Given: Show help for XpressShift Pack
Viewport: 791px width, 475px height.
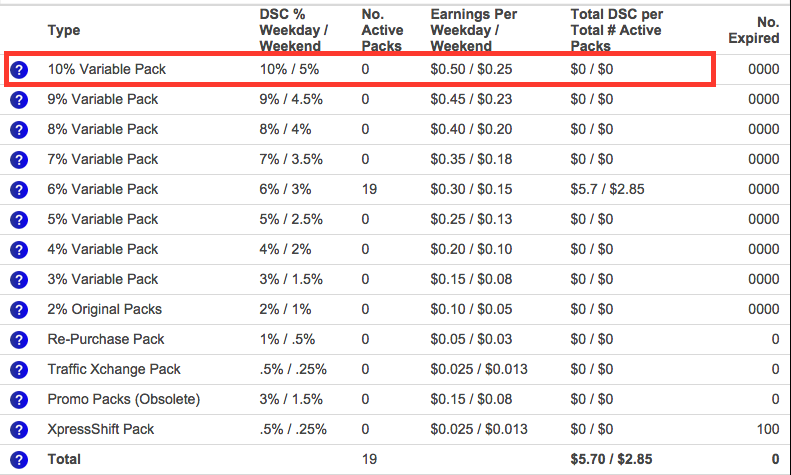Looking at the screenshot, I should click(18, 430).
